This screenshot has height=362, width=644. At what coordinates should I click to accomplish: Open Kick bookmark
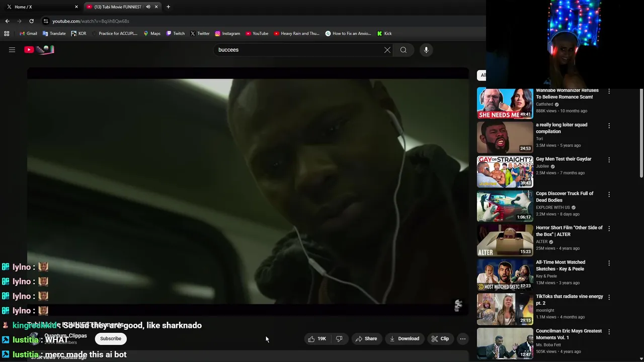coord(384,34)
